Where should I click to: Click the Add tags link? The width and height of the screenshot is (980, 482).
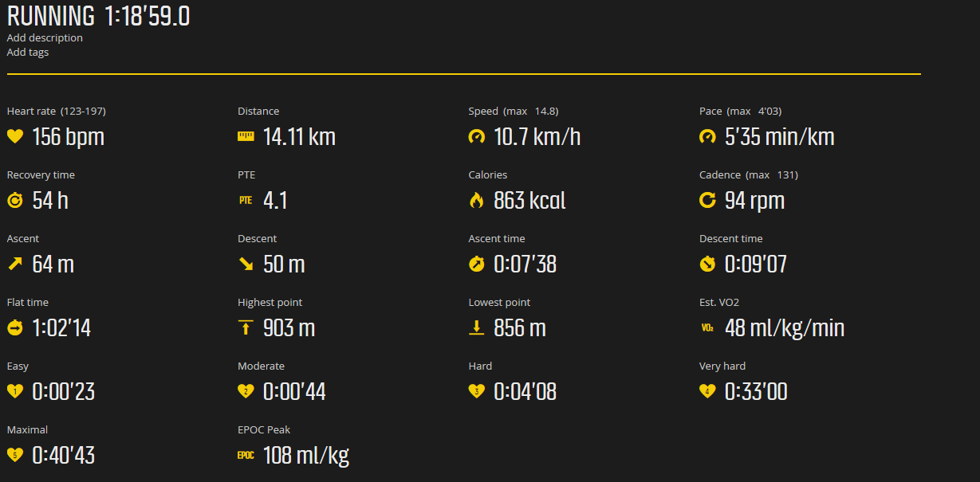[x=28, y=52]
